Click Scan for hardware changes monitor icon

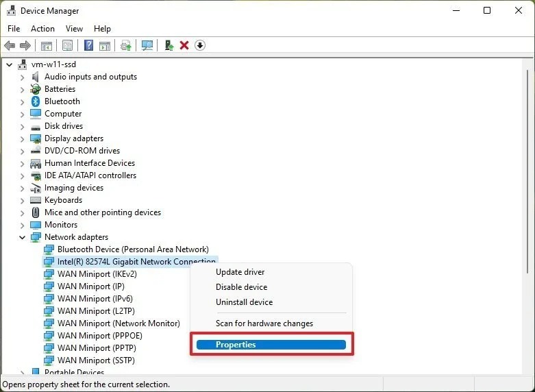point(147,45)
